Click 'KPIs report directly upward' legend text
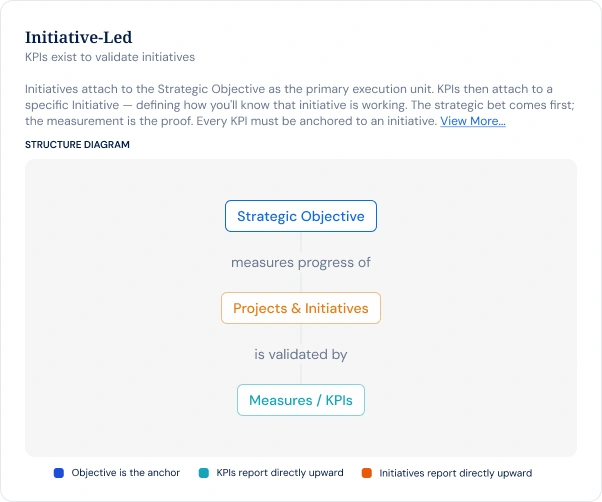 pos(280,472)
